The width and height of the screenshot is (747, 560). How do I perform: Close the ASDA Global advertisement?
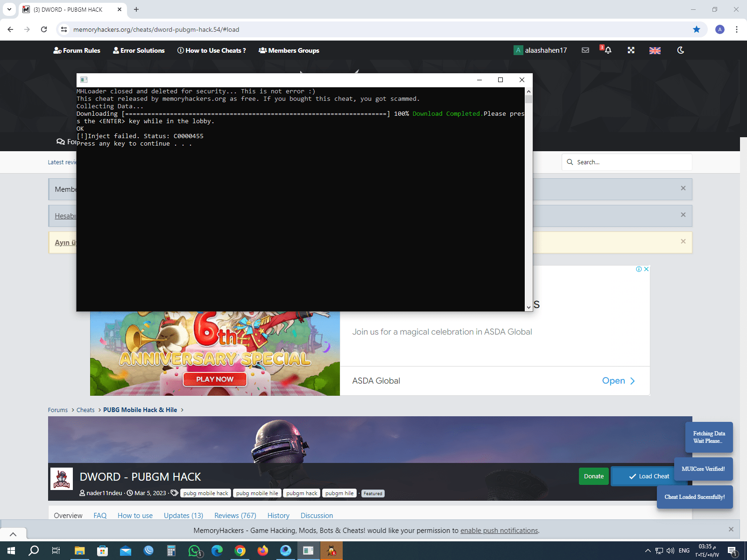[647, 269]
